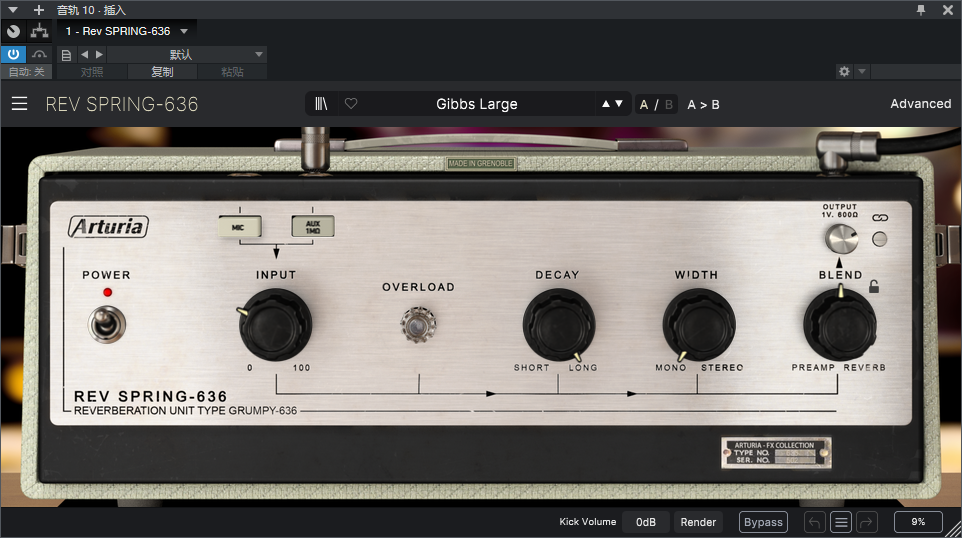
Task: Open the Advanced panel
Action: [920, 104]
